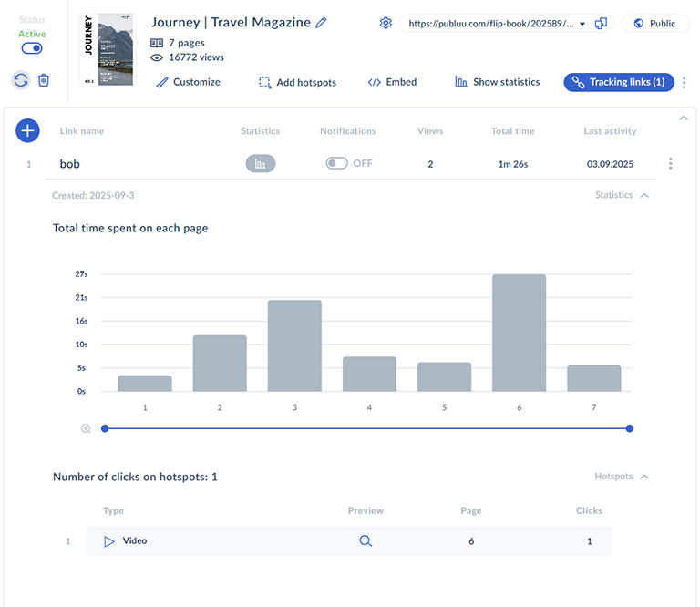Click the 'Notifications' column header
700x607 pixels.
[348, 130]
